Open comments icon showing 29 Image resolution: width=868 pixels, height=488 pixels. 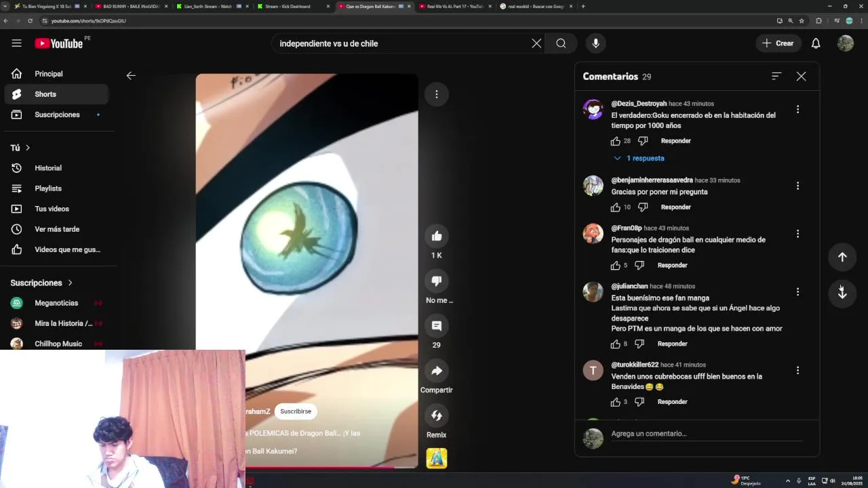coord(437,326)
